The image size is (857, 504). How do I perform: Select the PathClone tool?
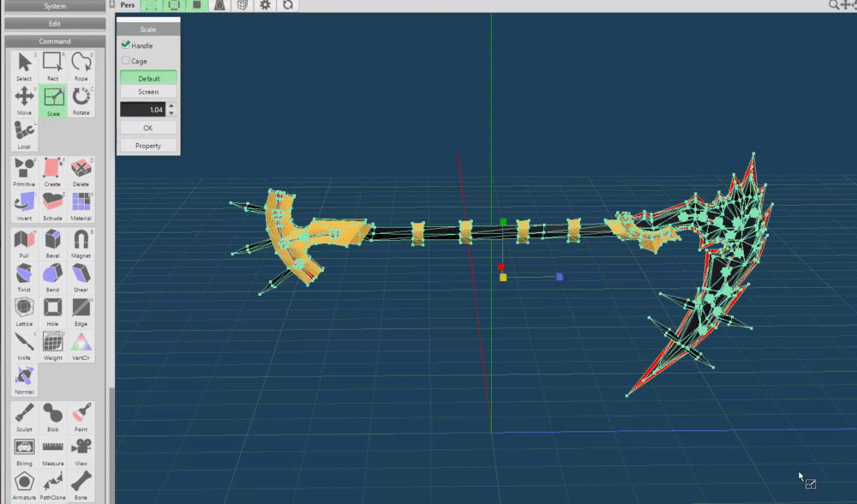pos(52,485)
